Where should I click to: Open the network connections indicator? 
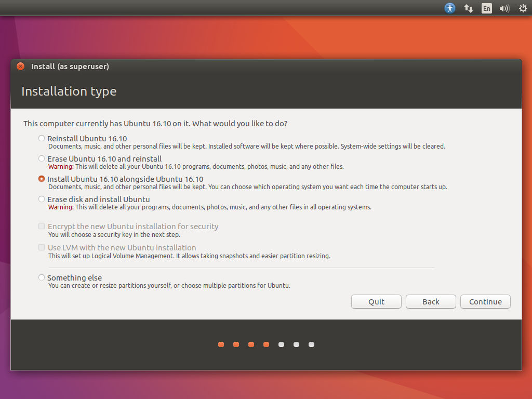coord(468,8)
